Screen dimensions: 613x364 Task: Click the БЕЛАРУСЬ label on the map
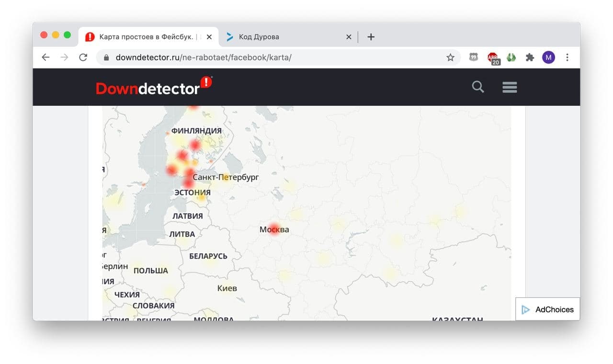pyautogui.click(x=208, y=256)
